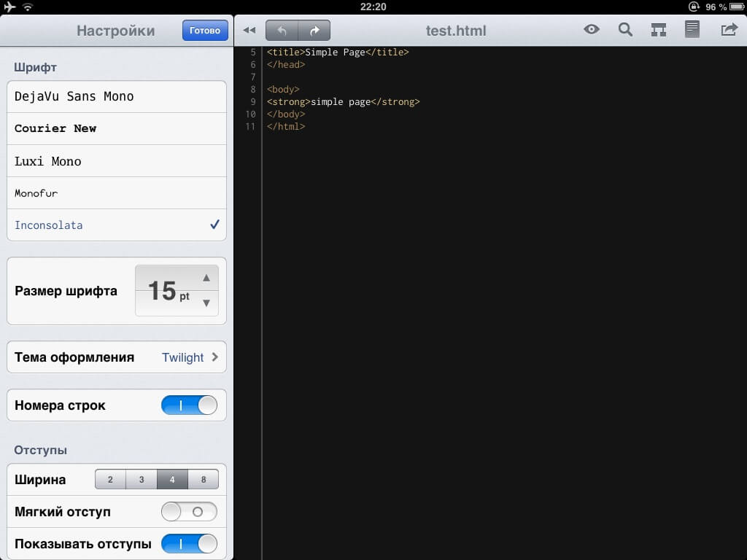Click the title tag on line 5
This screenshot has width=747, height=560.
338,52
